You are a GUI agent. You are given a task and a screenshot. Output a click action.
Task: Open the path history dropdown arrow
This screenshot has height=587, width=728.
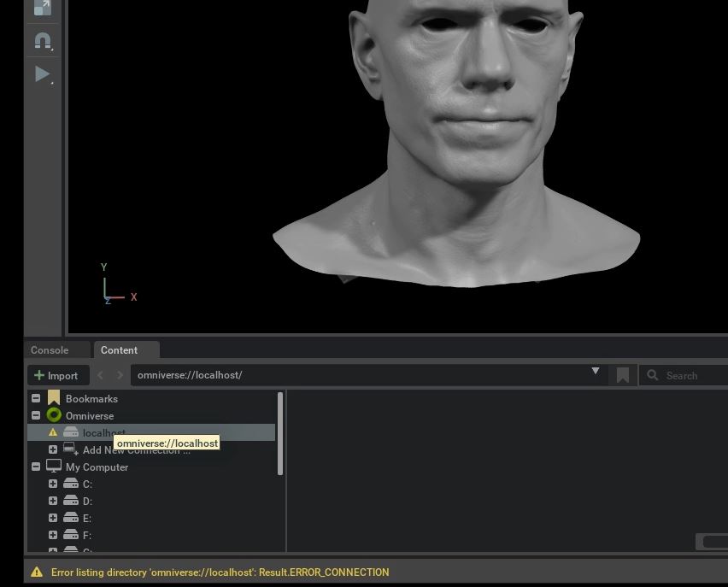(596, 373)
